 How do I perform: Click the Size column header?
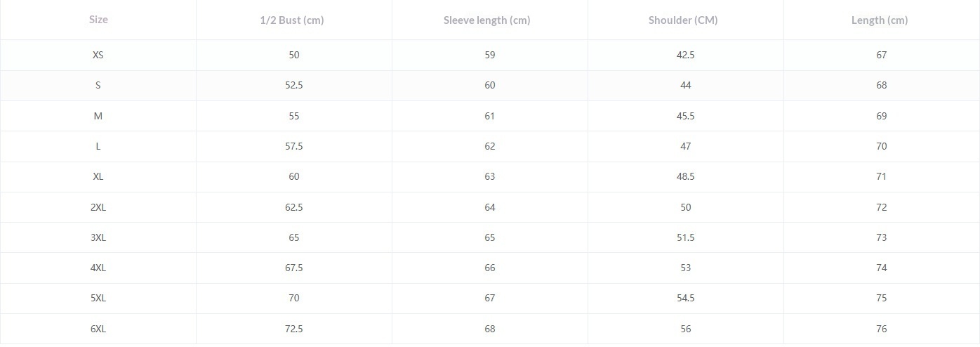coord(98,20)
